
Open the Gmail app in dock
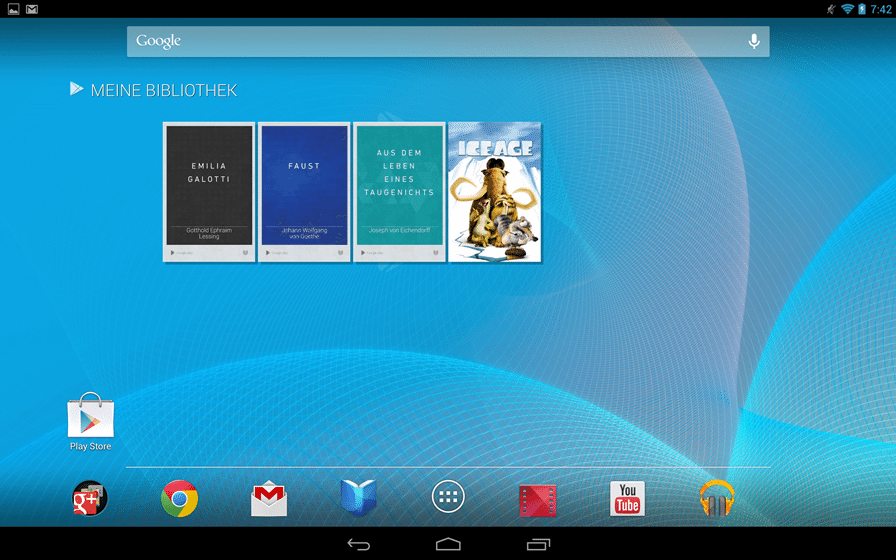coord(269,498)
